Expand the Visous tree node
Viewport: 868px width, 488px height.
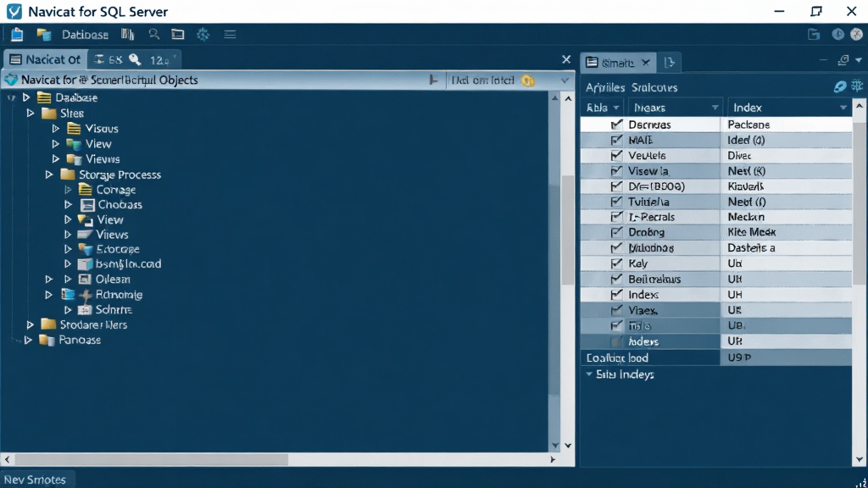click(x=55, y=129)
